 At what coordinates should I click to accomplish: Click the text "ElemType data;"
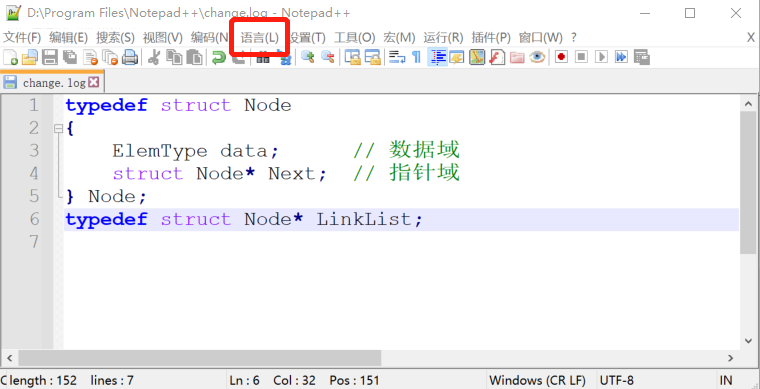(x=196, y=151)
